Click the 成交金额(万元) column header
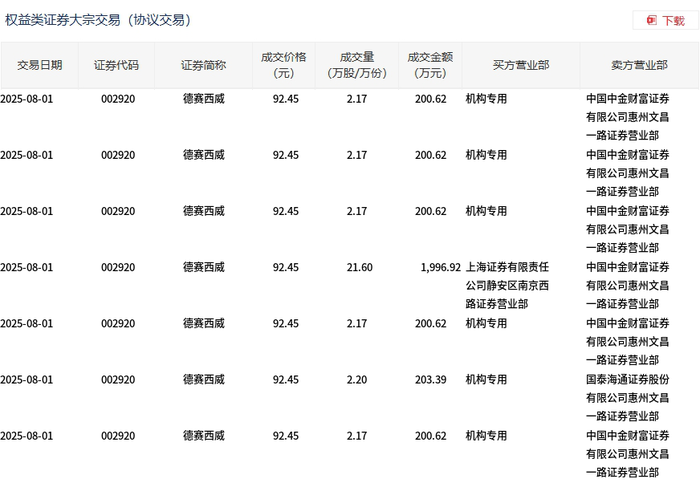The image size is (700, 483). (x=430, y=65)
